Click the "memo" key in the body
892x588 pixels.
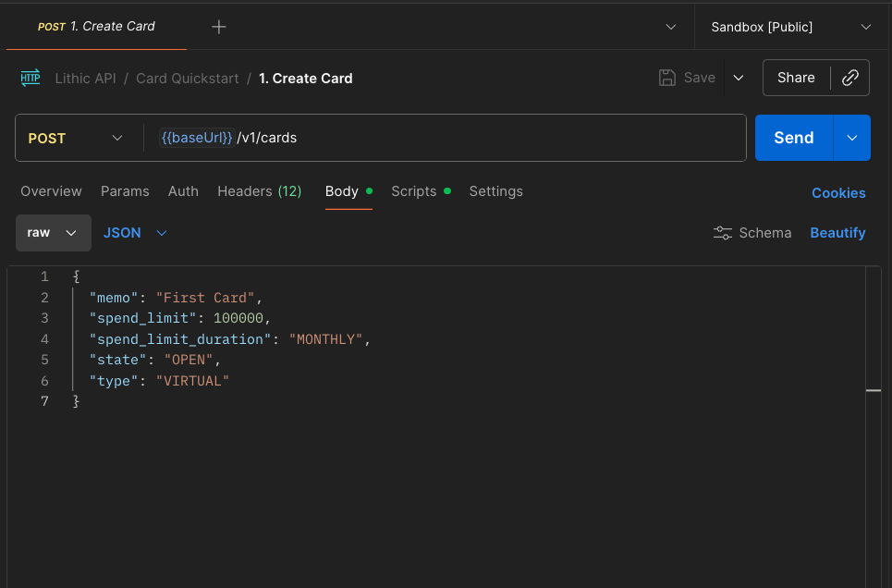pos(114,298)
